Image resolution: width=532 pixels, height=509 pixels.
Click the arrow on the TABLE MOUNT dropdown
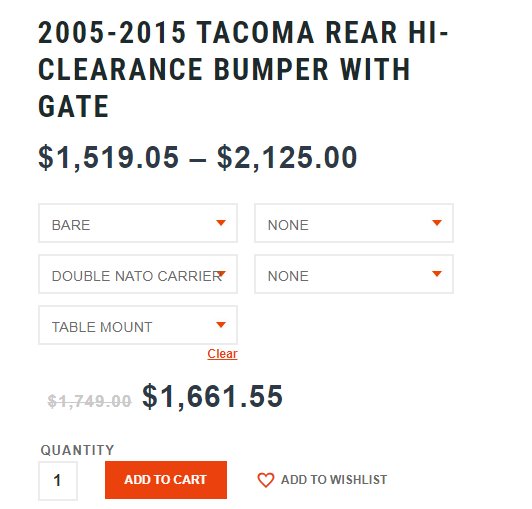(221, 325)
